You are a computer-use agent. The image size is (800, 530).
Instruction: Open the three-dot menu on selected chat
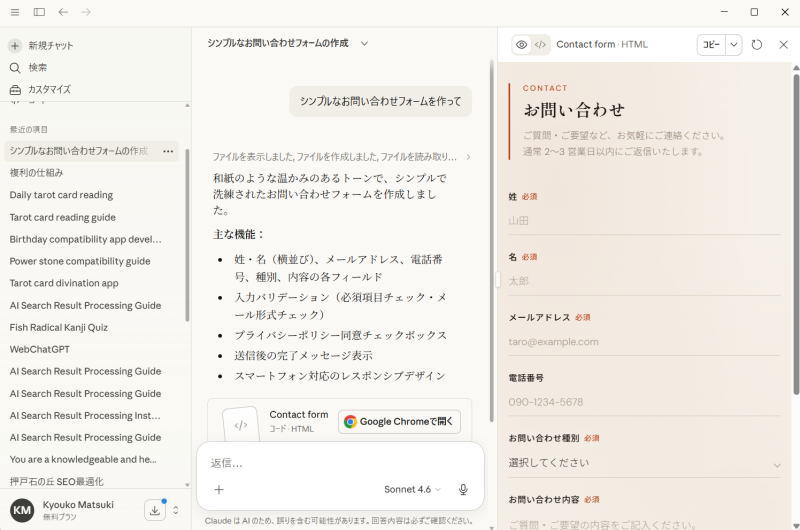[x=168, y=151]
